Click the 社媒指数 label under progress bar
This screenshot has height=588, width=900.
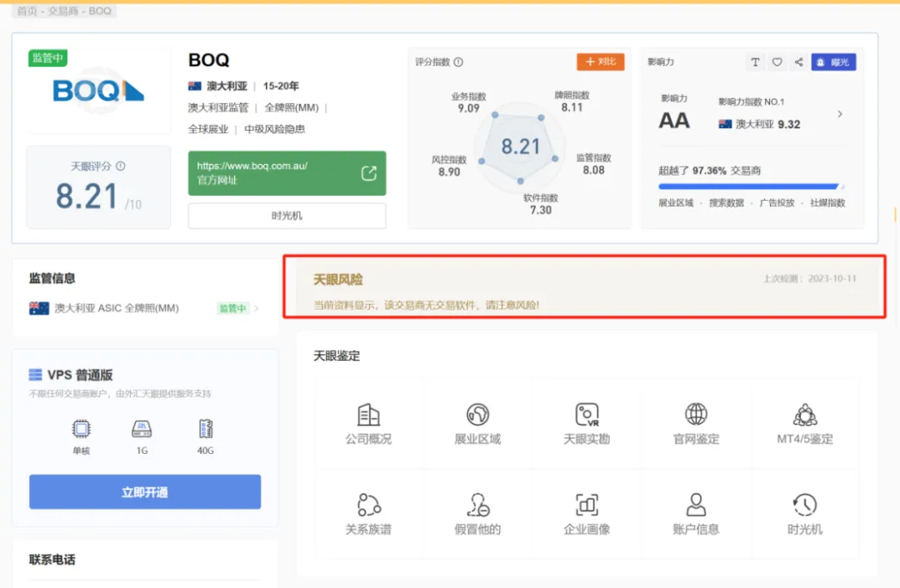[x=827, y=202]
